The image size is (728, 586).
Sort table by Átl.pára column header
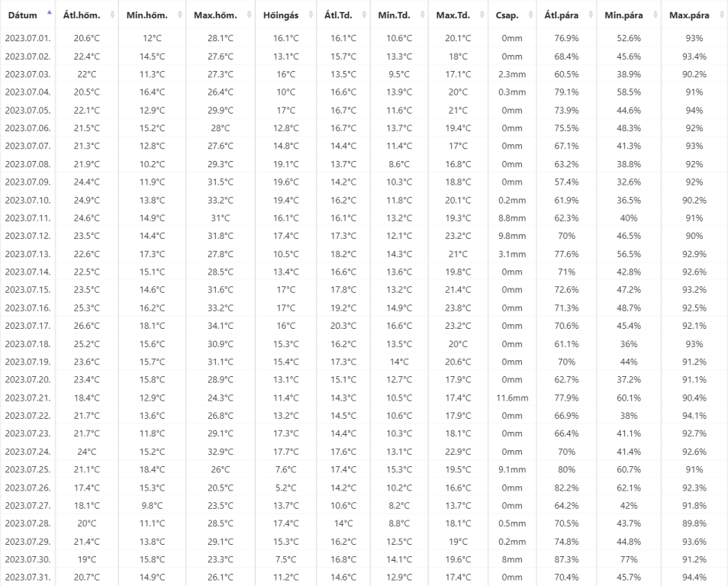561,15
